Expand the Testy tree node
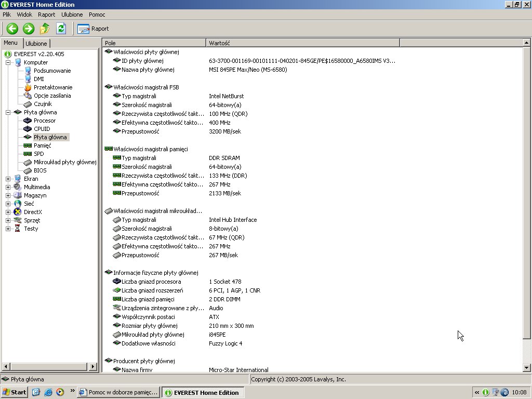532x399 pixels. click(8, 229)
